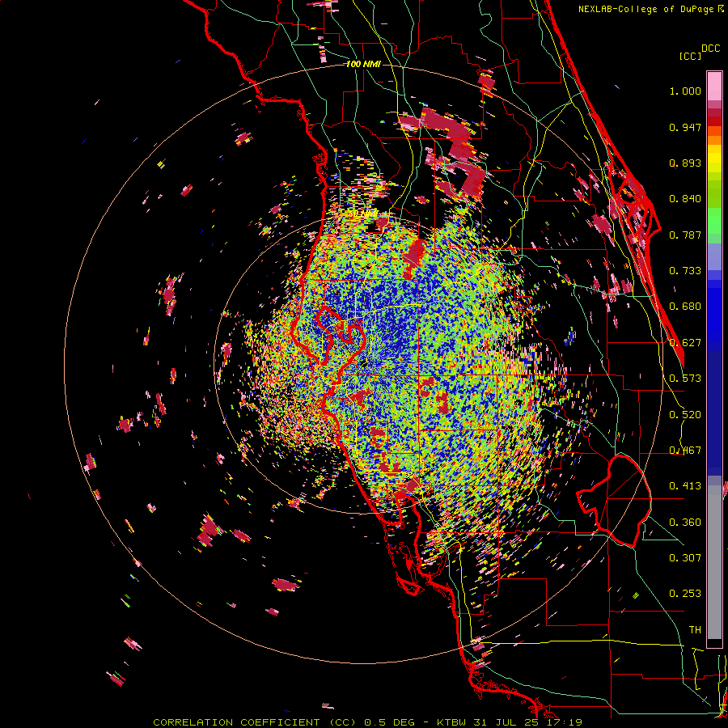Select the 0.787 scale label

tap(685, 235)
